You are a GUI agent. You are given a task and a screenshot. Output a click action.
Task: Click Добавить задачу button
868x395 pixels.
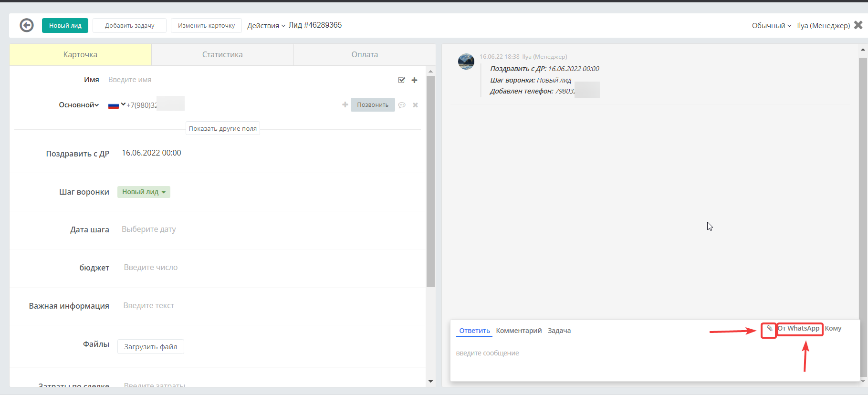(x=129, y=25)
